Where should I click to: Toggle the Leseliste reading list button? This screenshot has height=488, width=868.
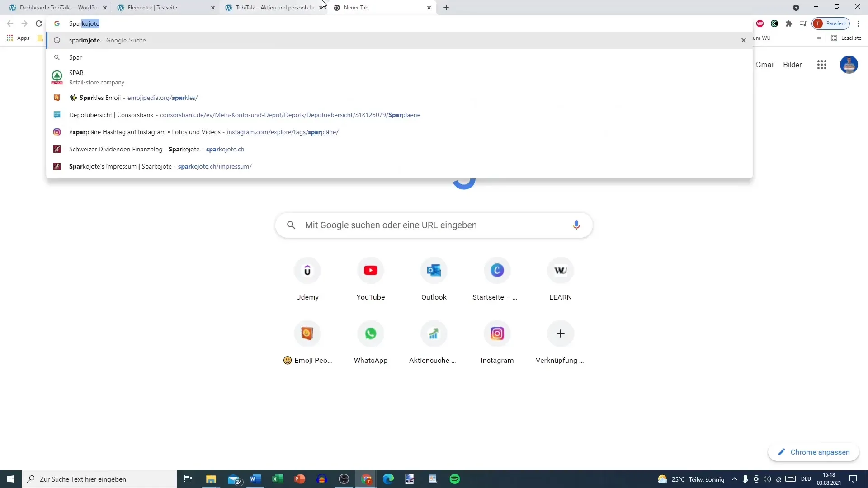(x=847, y=38)
